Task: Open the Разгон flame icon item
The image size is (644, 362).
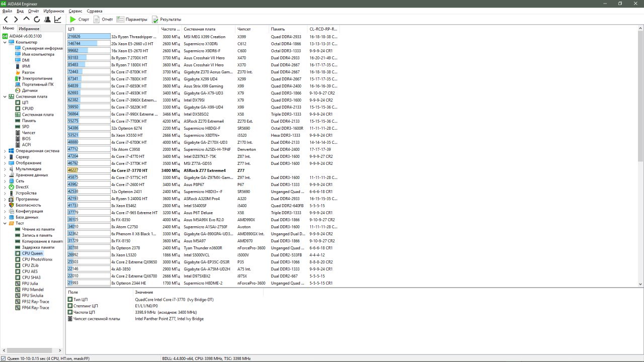Action: click(x=18, y=72)
